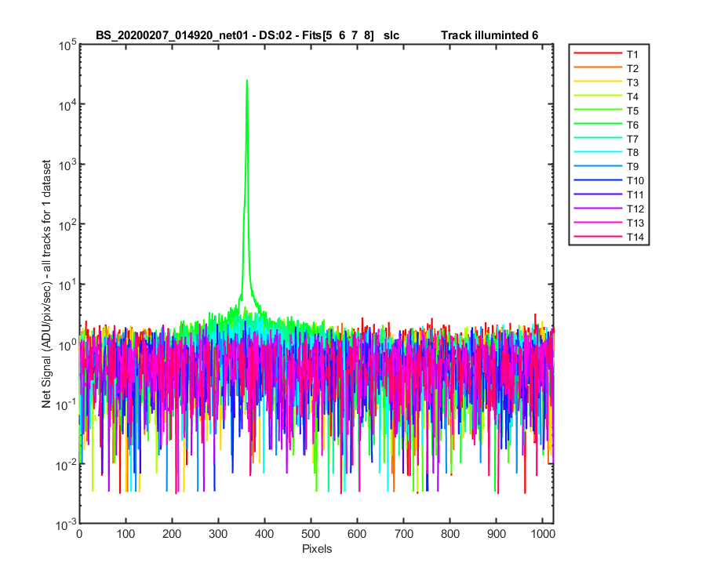Select the T6 legend entry
This screenshot has width=706, height=588.
(x=606, y=125)
